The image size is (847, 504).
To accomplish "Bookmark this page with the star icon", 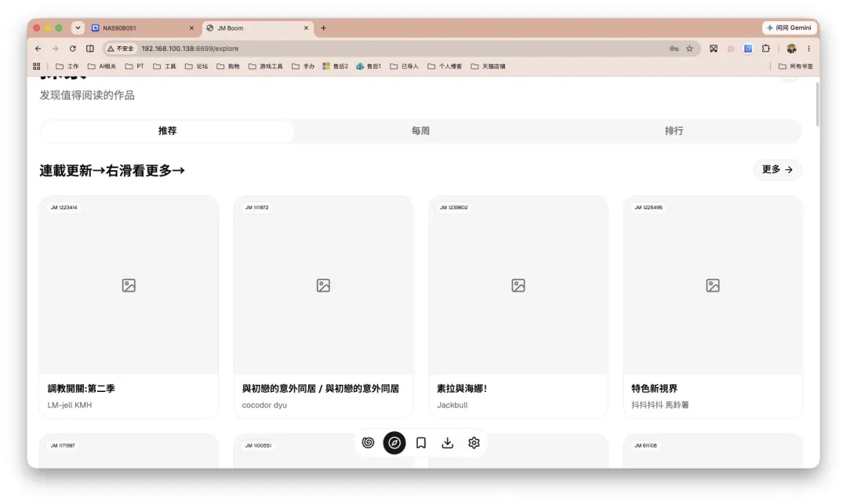I will (689, 49).
